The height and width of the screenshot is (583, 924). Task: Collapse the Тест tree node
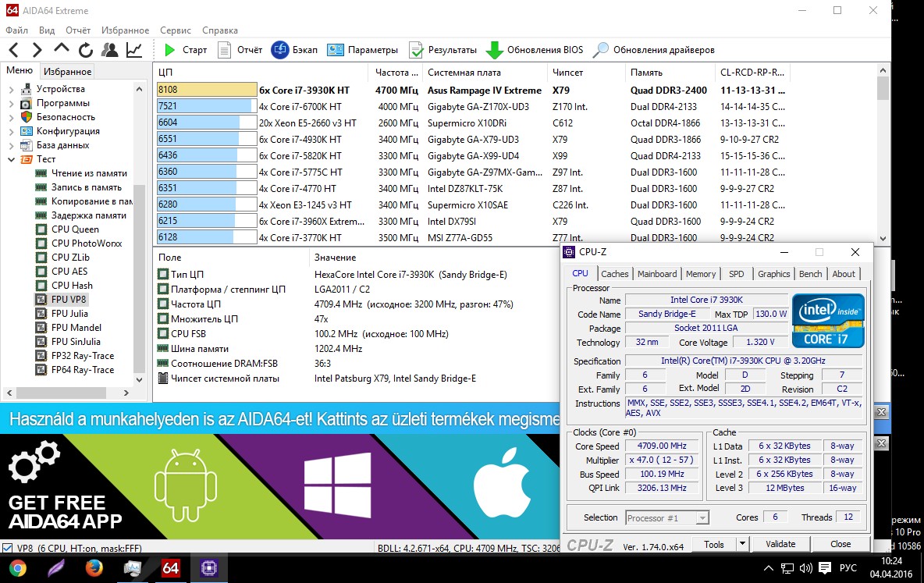pyautogui.click(x=11, y=159)
